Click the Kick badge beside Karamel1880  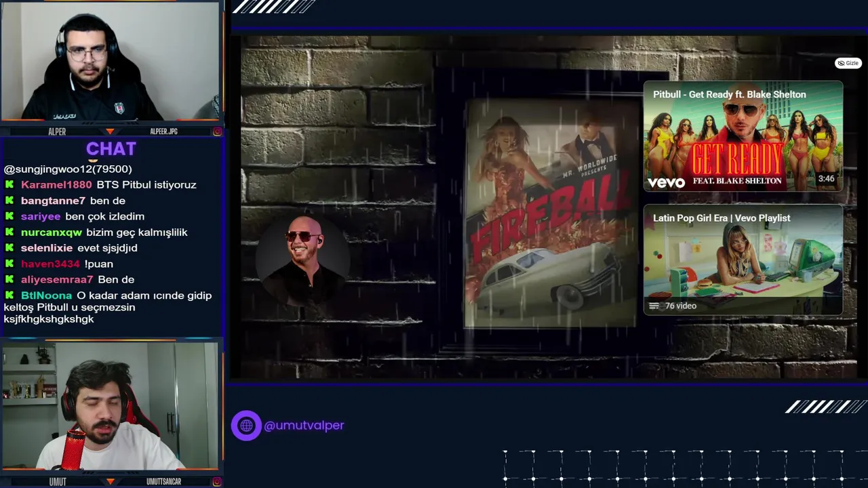coord(9,184)
